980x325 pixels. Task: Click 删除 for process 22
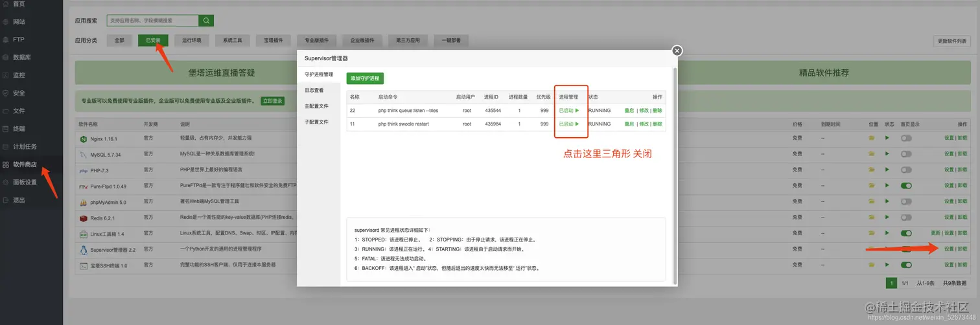click(657, 111)
